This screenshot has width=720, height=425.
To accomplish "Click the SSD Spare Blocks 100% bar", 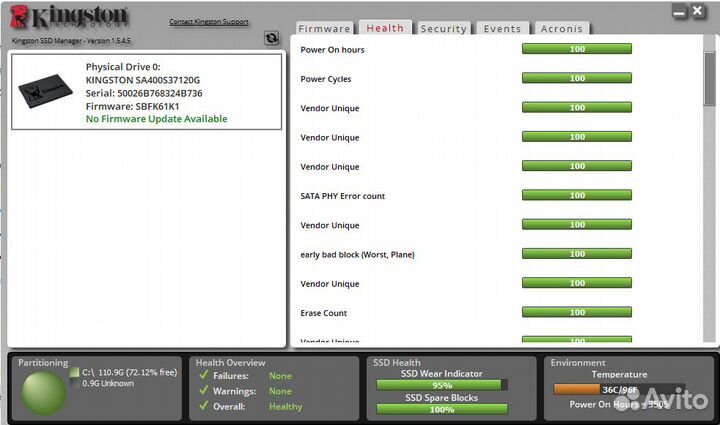I will (442, 409).
